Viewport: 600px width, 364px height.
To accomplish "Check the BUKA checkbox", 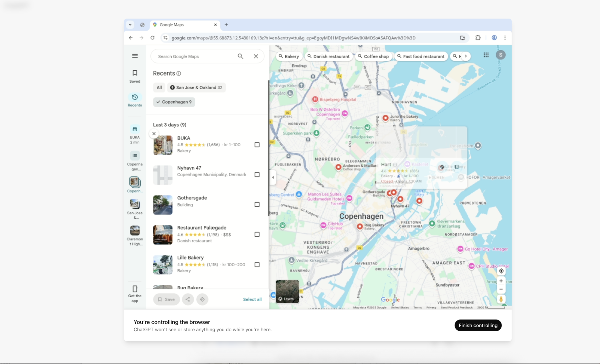I will pos(257,145).
